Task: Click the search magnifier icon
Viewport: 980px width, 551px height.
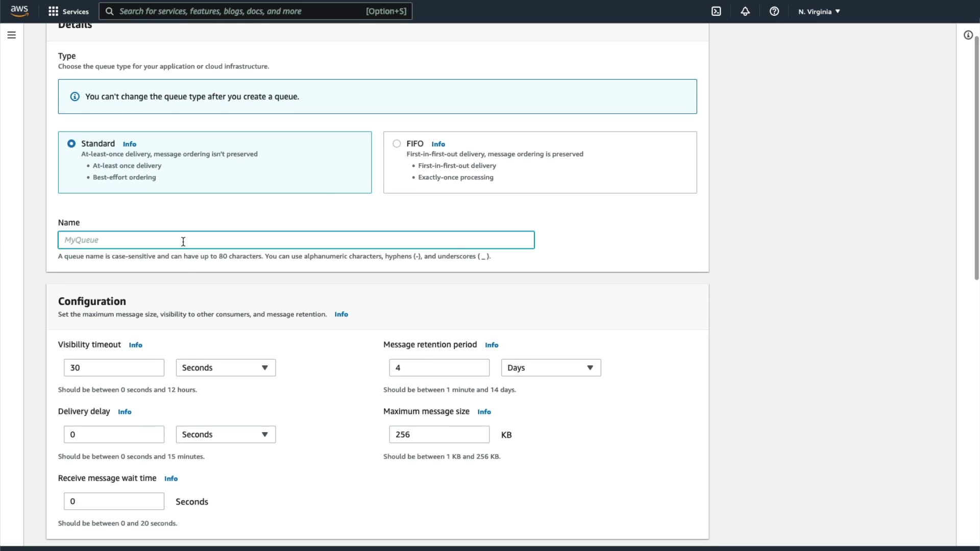Action: (x=109, y=11)
